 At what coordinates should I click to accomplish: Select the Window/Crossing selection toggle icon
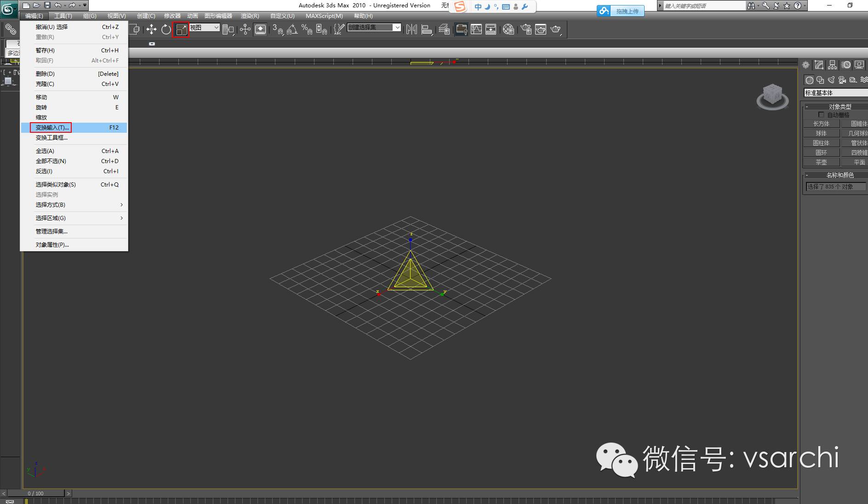pos(135,29)
